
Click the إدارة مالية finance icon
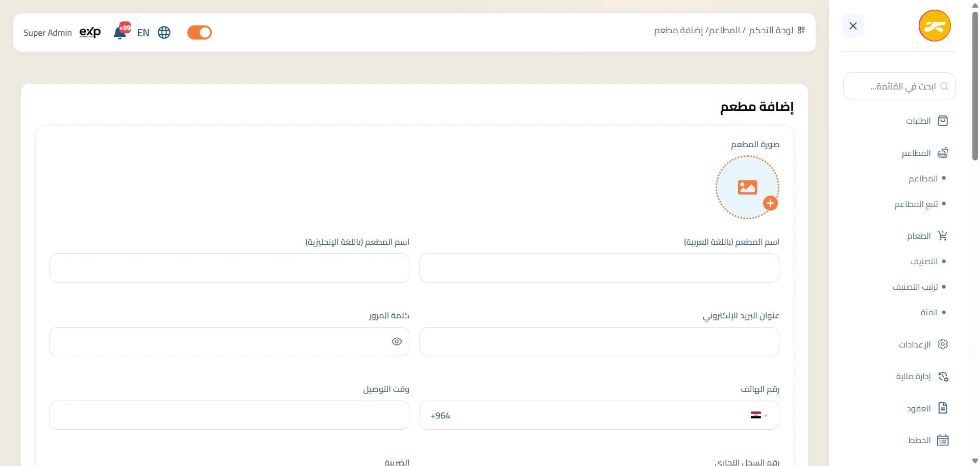point(943,377)
